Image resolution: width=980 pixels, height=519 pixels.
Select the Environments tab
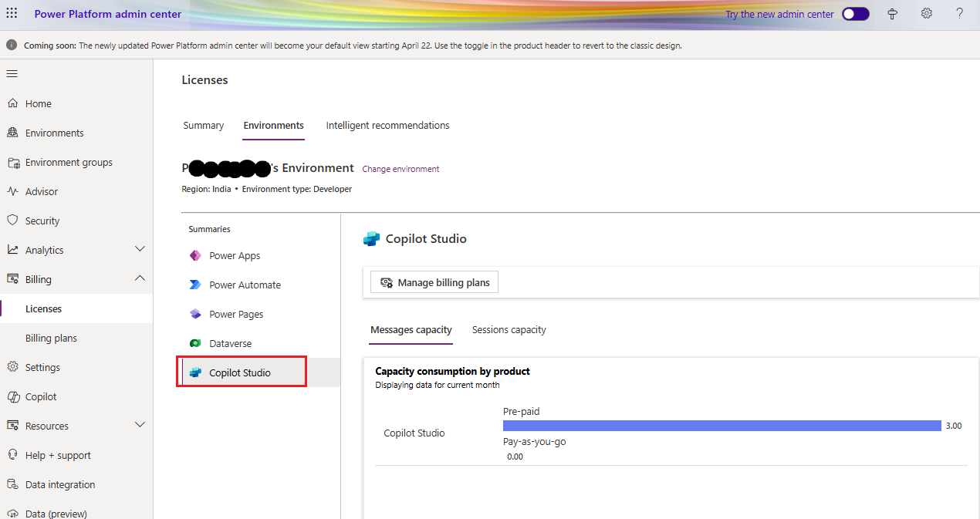pos(274,125)
